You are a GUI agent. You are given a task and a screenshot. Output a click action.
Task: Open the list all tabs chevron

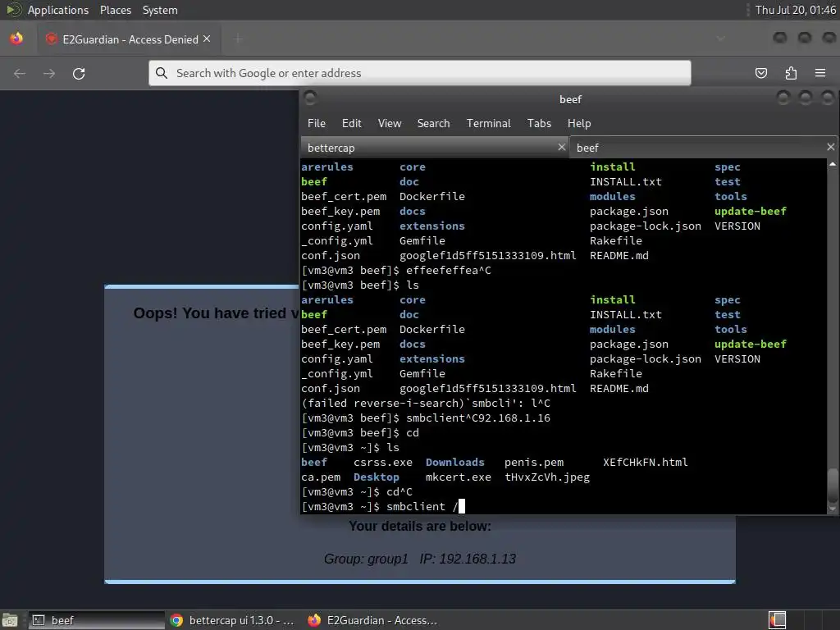click(x=720, y=39)
